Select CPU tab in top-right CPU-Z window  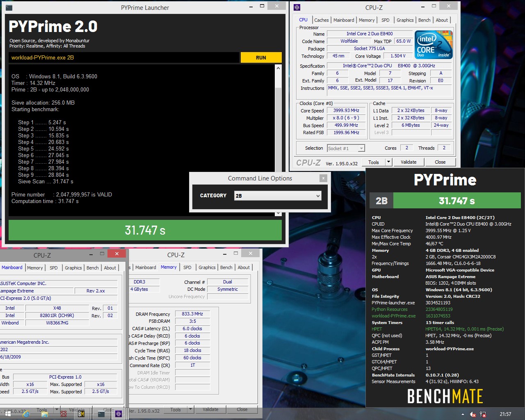(x=303, y=20)
